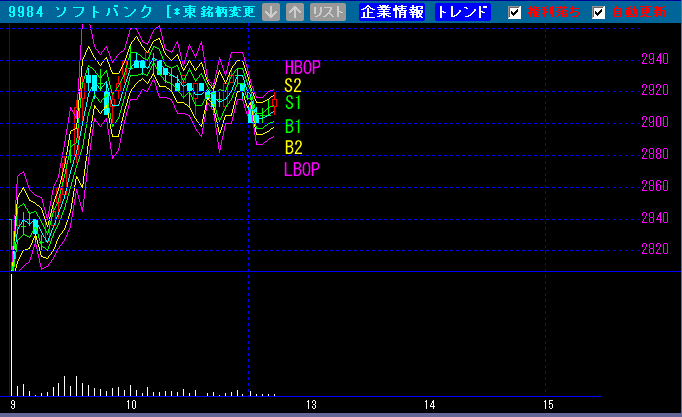This screenshot has height=417, width=682.
Task: Toggle the 権利落ち checkbox
Action: [x=514, y=12]
